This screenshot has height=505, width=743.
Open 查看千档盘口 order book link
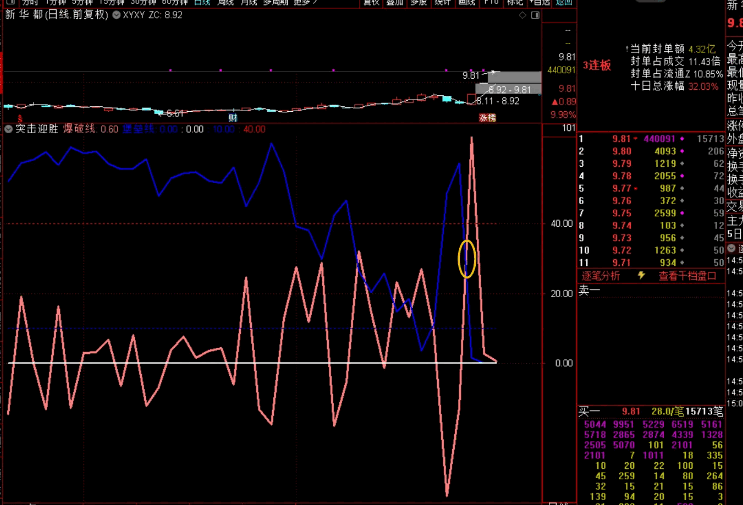(687, 275)
